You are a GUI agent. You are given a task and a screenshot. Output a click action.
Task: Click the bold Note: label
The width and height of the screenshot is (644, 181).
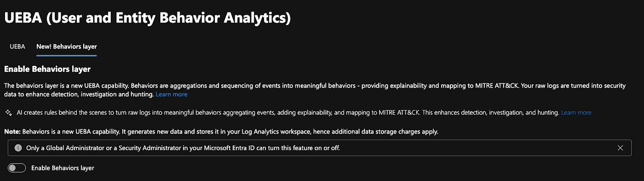tap(11, 132)
